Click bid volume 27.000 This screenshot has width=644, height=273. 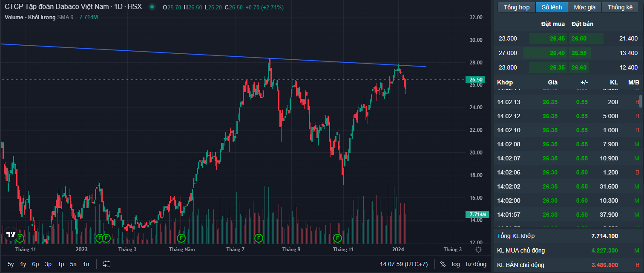(508, 53)
